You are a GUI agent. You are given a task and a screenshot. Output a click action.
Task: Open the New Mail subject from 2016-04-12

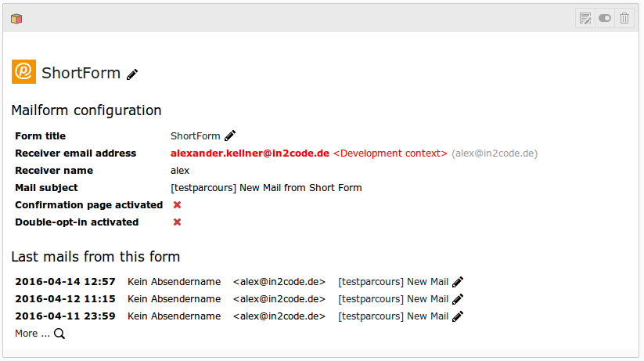coord(393,299)
